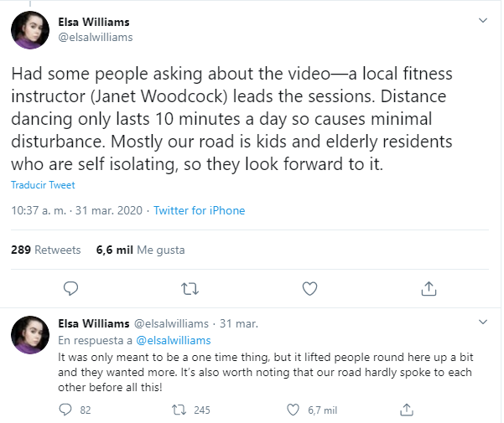Like the reply with 6,7 mil likes
The width and height of the screenshot is (504, 423).
pyautogui.click(x=293, y=410)
